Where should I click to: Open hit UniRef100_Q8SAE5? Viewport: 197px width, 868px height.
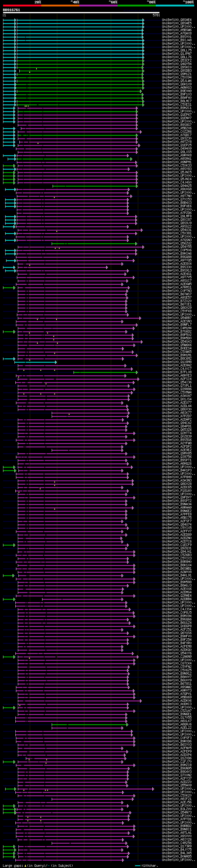click(x=177, y=23)
